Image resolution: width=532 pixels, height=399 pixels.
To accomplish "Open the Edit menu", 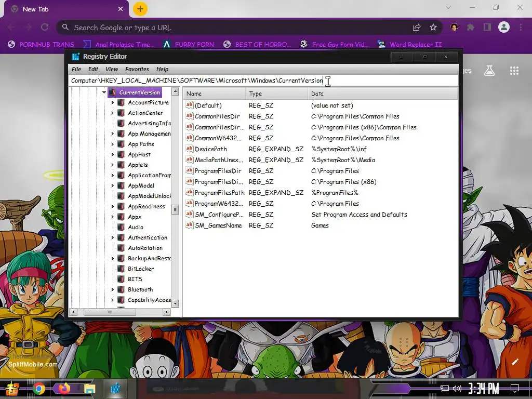I will click(x=94, y=69).
